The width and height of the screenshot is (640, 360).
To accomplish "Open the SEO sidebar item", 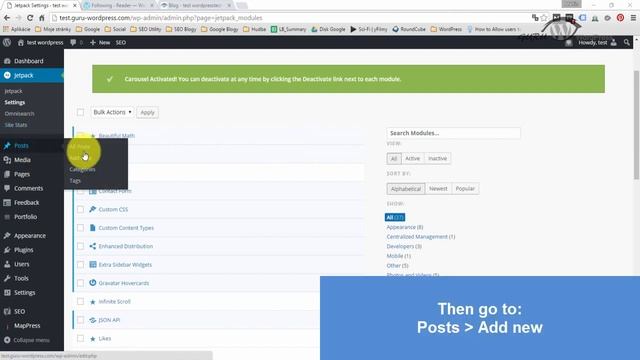I will (x=20, y=311).
